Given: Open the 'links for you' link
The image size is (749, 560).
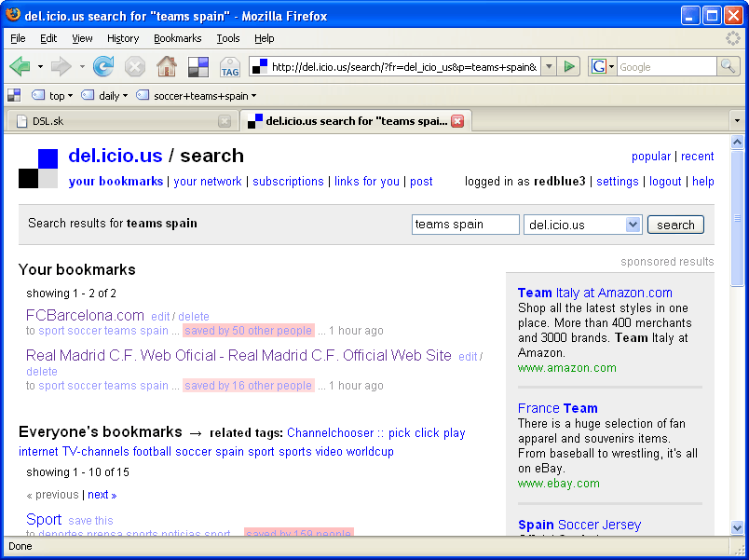Looking at the screenshot, I should (x=367, y=181).
